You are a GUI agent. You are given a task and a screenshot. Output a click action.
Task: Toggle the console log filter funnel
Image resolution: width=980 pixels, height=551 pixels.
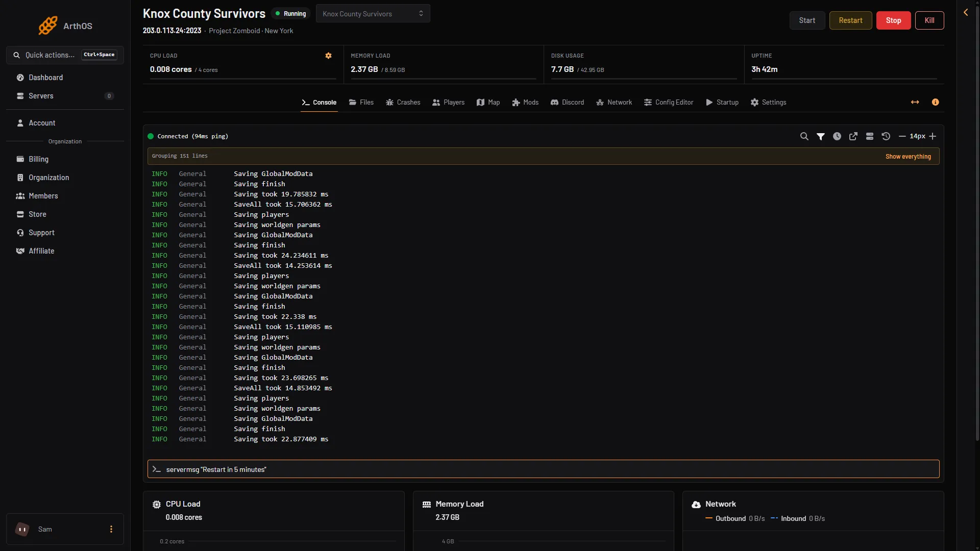820,136
